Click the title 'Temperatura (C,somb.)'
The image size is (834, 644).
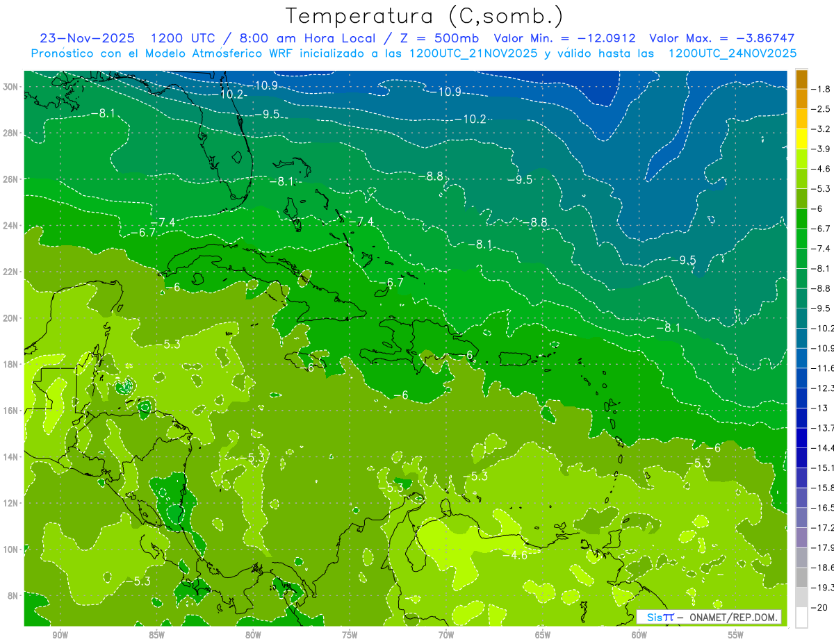(x=425, y=16)
